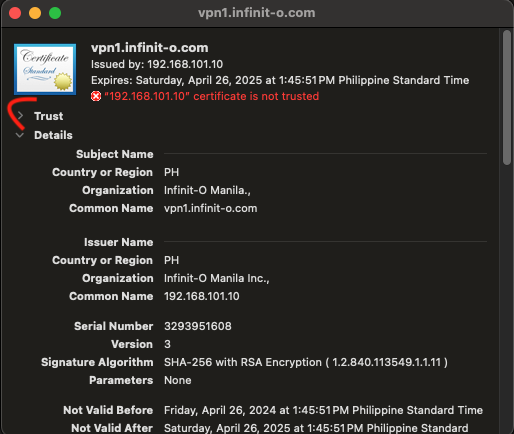514x434 pixels.
Task: Click issuer Common Name value 192.168.101.10
Action: pyautogui.click(x=202, y=296)
